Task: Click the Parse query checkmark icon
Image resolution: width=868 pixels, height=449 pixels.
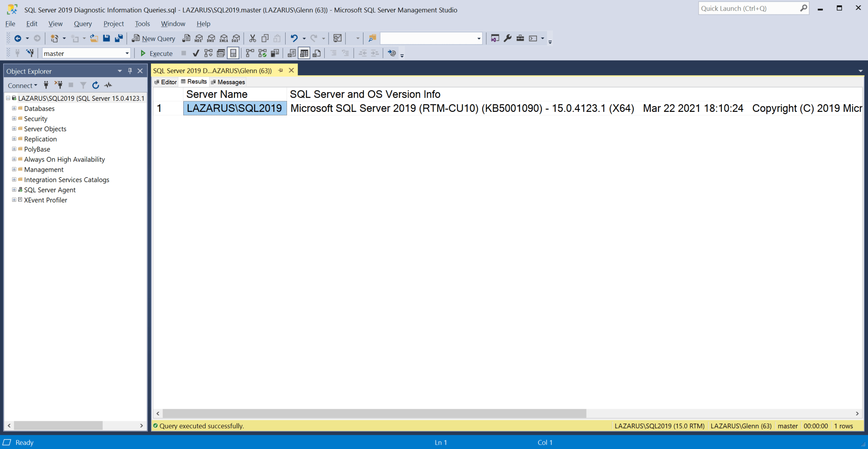Action: coord(195,53)
